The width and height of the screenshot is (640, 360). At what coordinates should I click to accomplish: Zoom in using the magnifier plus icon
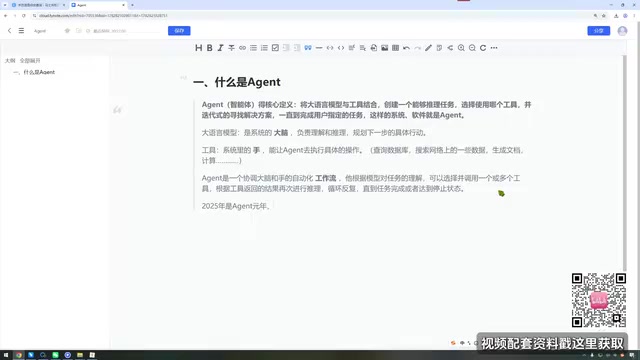click(x=461, y=48)
